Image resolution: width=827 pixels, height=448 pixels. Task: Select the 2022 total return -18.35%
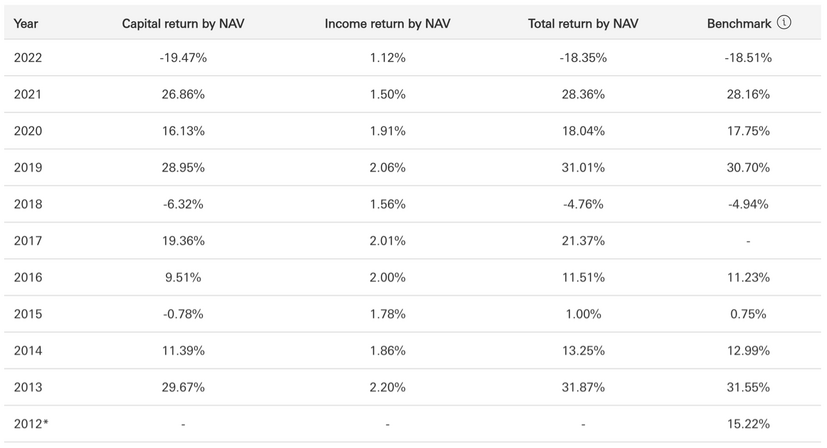click(x=583, y=58)
